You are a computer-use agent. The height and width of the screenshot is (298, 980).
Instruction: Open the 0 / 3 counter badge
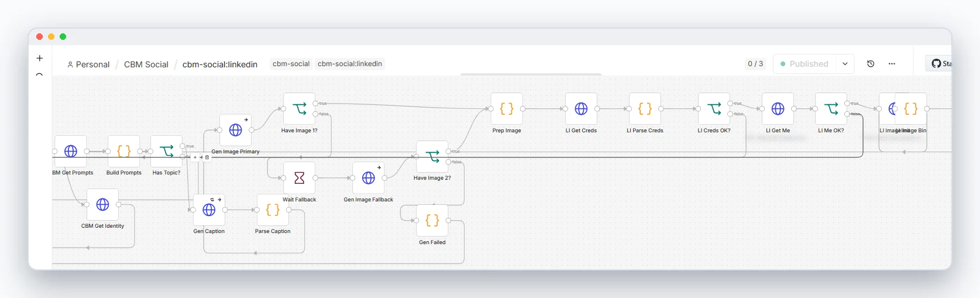[x=755, y=64]
